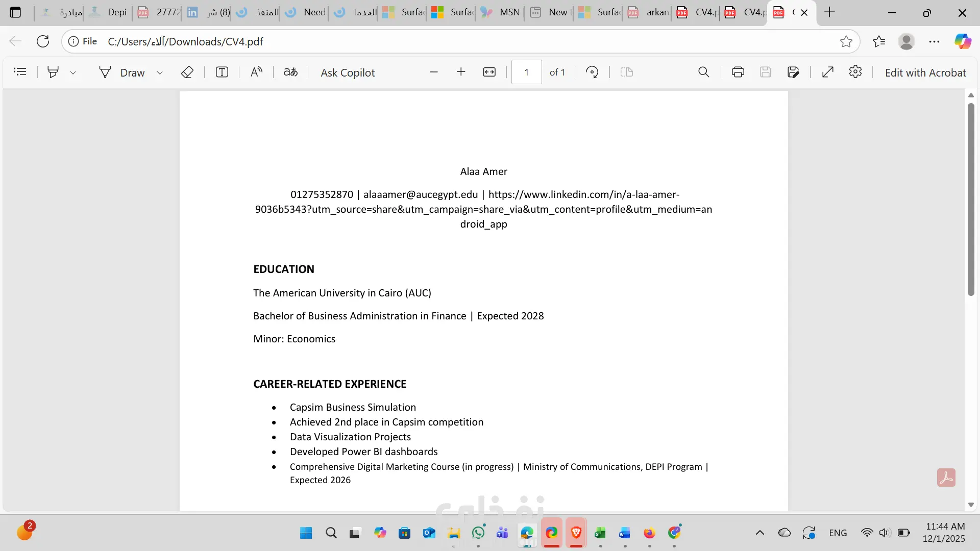Open the Find search icon
The image size is (980, 551).
[703, 72]
